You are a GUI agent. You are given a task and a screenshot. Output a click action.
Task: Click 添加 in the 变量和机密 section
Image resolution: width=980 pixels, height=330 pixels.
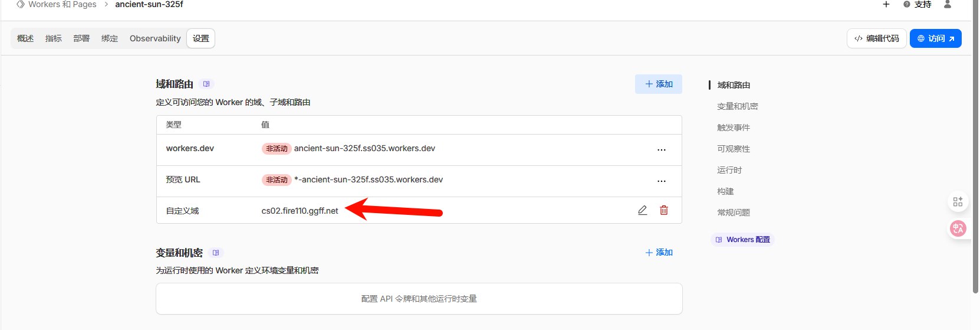[659, 253]
